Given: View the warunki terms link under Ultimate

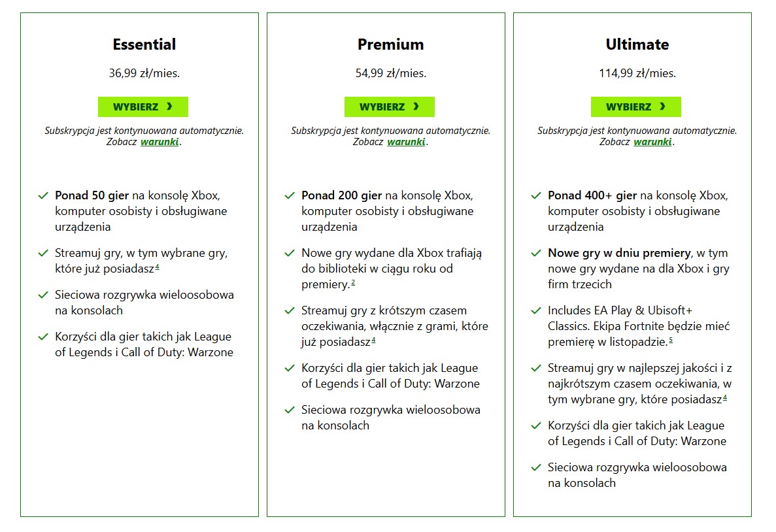Looking at the screenshot, I should coord(652,142).
